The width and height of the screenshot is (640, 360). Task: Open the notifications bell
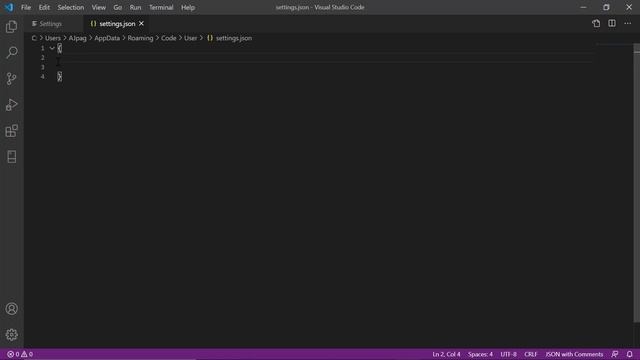point(629,354)
